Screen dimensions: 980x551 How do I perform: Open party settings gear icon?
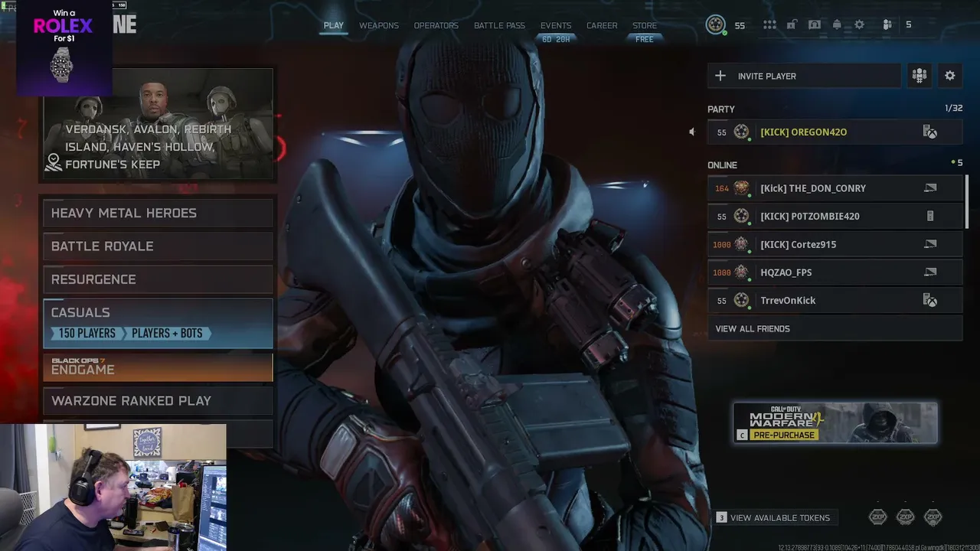click(950, 76)
